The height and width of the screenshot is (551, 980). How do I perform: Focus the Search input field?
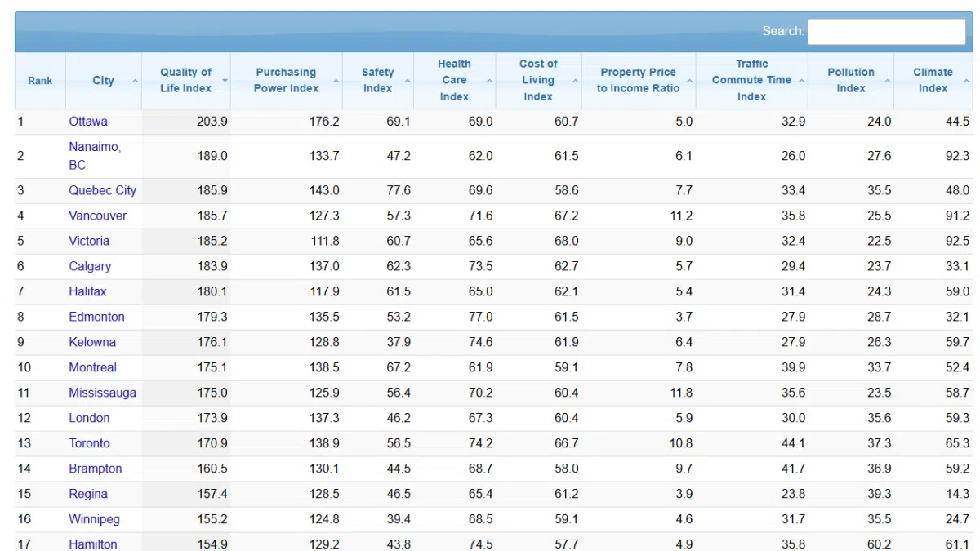pos(886,32)
